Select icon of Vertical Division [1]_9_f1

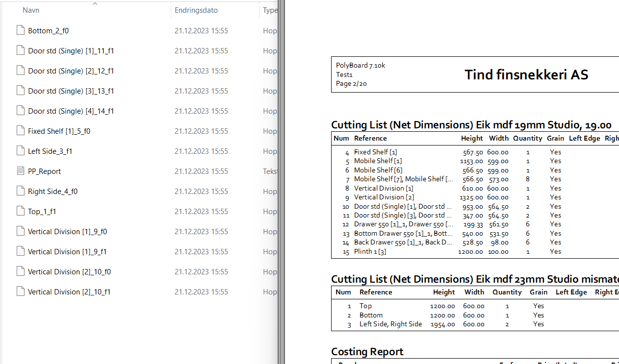20,251
